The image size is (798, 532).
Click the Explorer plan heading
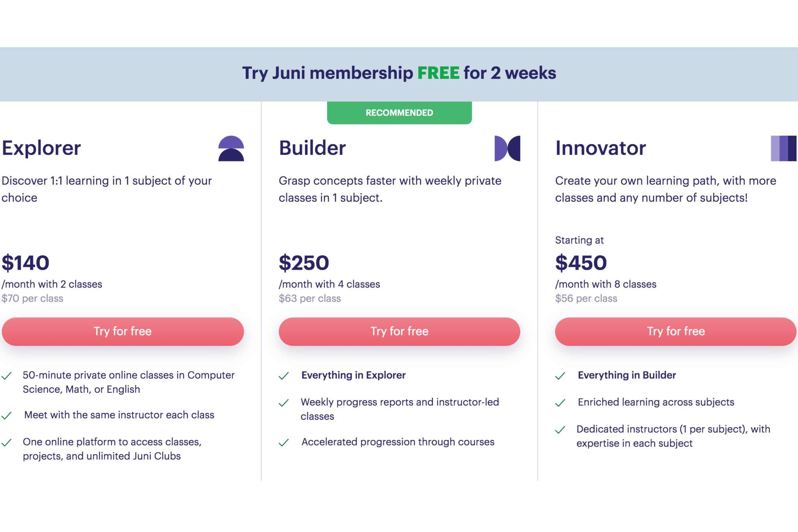pyautogui.click(x=41, y=148)
